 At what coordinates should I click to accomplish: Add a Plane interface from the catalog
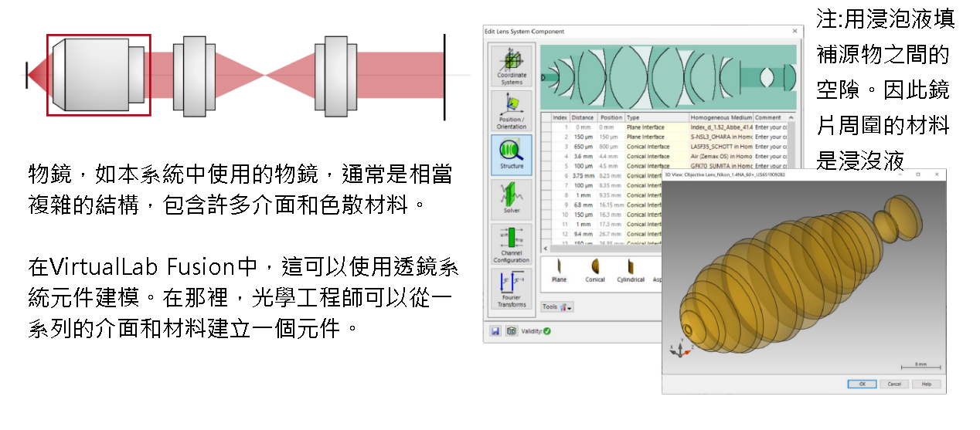click(559, 270)
